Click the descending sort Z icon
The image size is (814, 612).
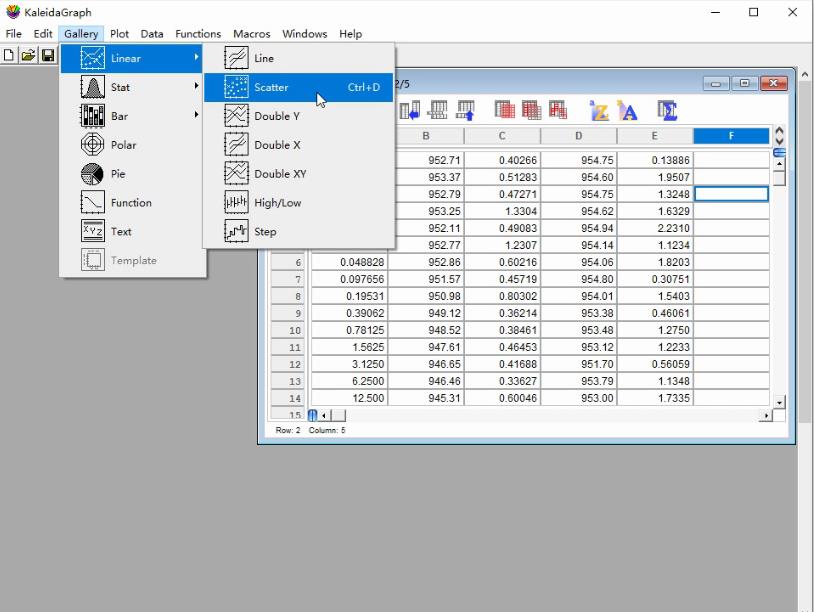(x=599, y=111)
